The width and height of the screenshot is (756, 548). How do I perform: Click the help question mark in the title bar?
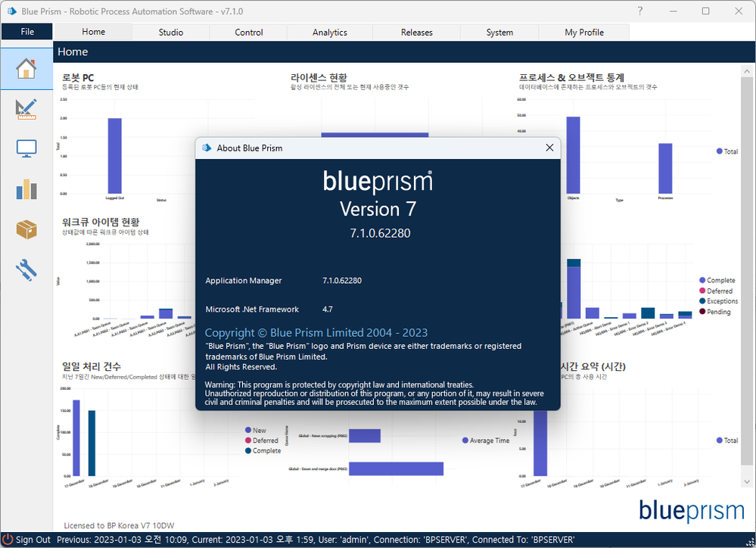(x=639, y=11)
